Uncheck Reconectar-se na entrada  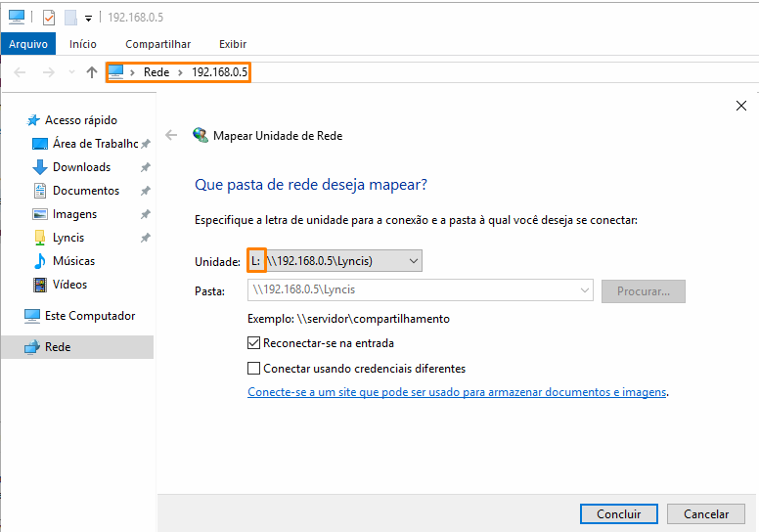point(254,343)
